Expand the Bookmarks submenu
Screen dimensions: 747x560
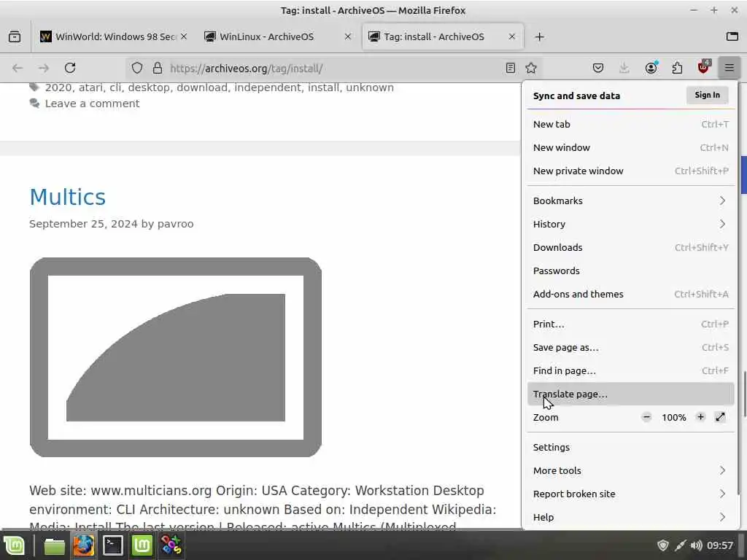(x=630, y=201)
